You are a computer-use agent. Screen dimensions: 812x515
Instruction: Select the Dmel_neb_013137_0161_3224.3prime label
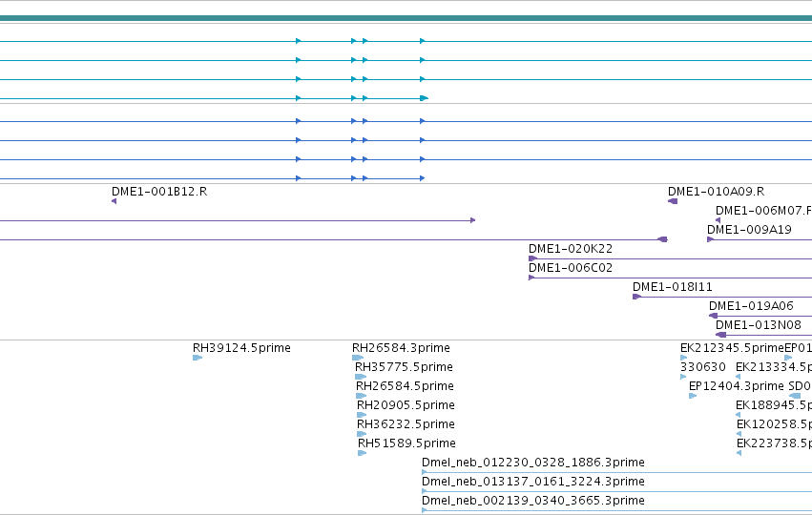(x=533, y=482)
